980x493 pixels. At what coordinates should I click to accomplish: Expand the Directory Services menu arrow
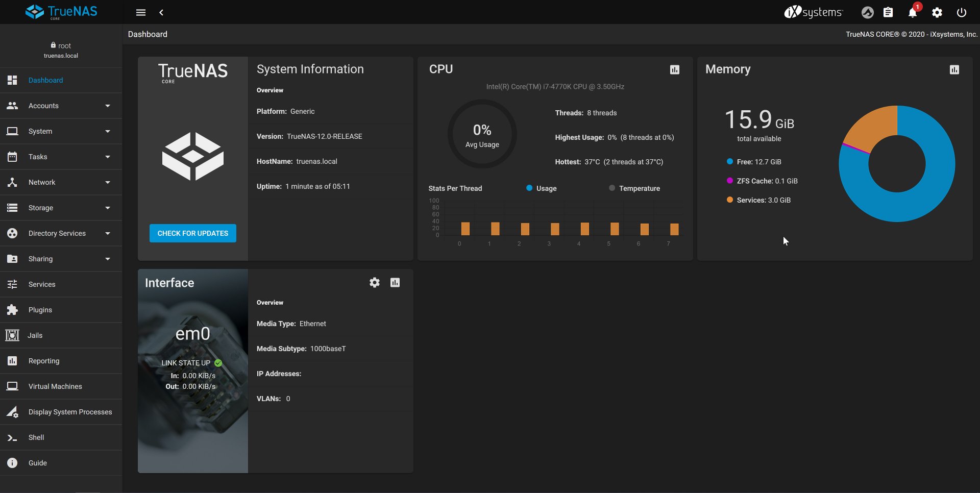(x=108, y=233)
